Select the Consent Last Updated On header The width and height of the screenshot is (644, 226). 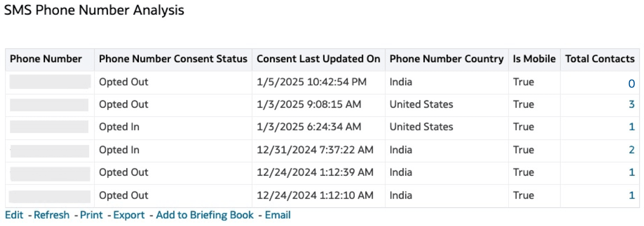[319, 59]
